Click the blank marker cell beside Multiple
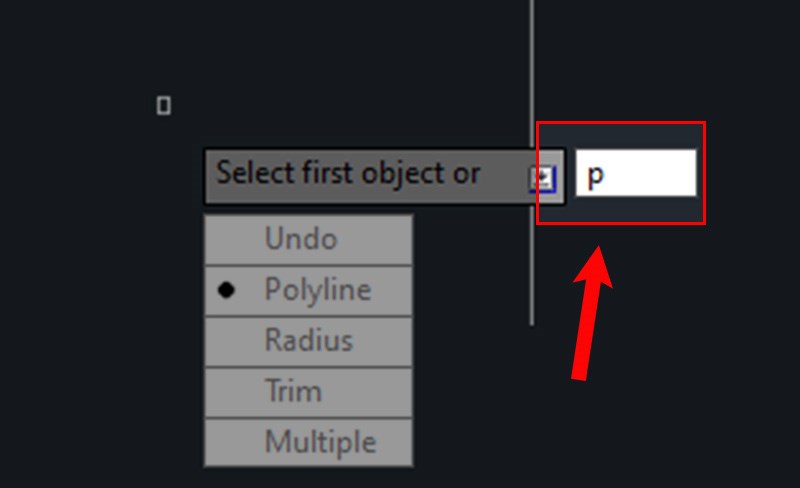800x488 pixels. click(227, 442)
